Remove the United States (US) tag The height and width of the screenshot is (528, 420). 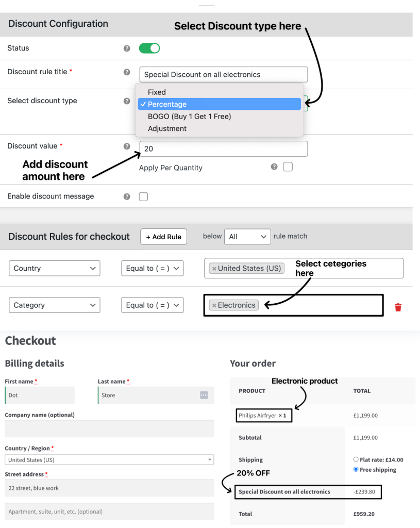pyautogui.click(x=214, y=269)
